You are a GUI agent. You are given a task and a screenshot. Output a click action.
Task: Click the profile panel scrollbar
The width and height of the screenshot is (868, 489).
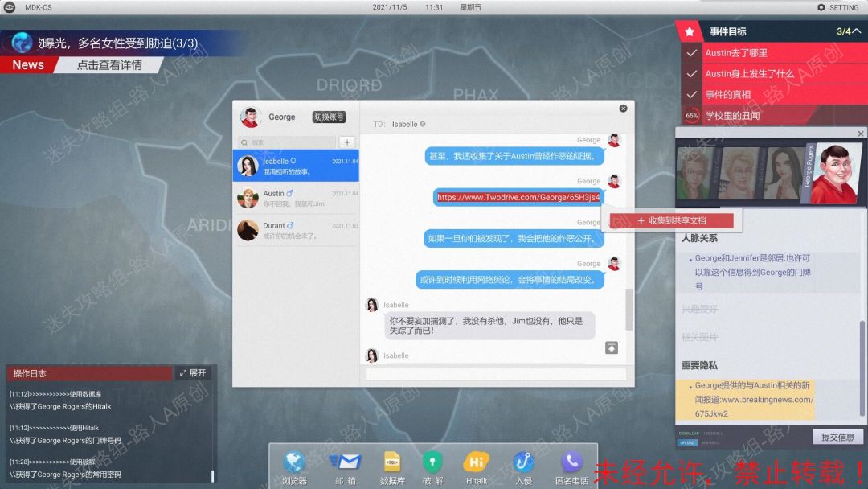862,368
